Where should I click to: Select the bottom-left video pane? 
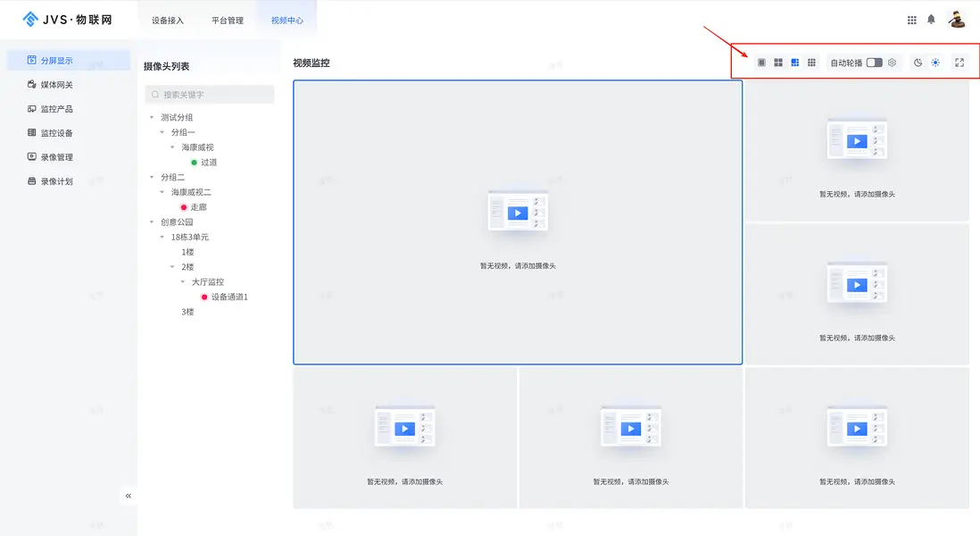click(x=405, y=438)
